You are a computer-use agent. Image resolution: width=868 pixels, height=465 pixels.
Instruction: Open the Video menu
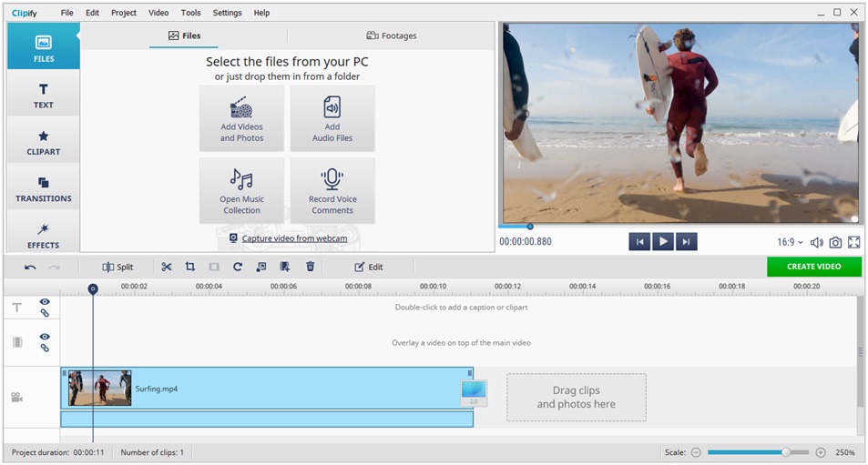click(158, 12)
